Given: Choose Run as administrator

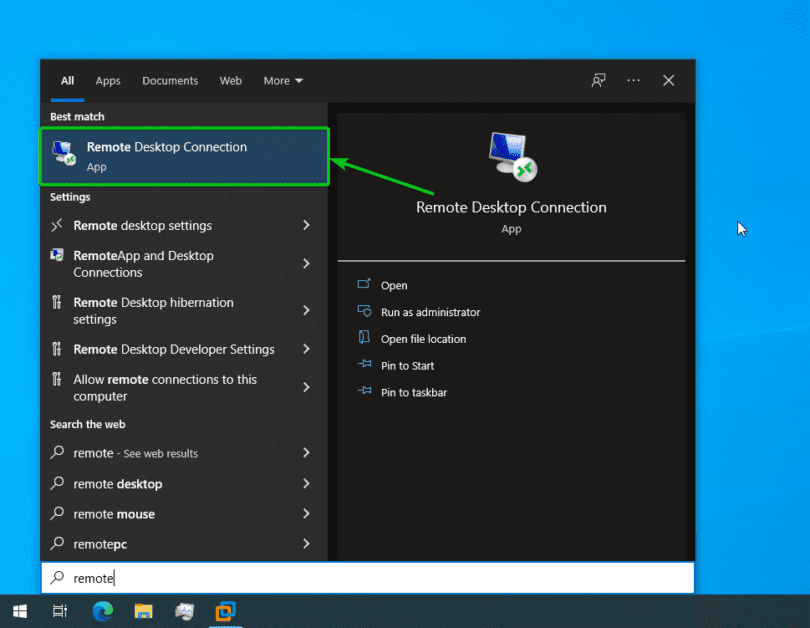Looking at the screenshot, I should click(430, 312).
